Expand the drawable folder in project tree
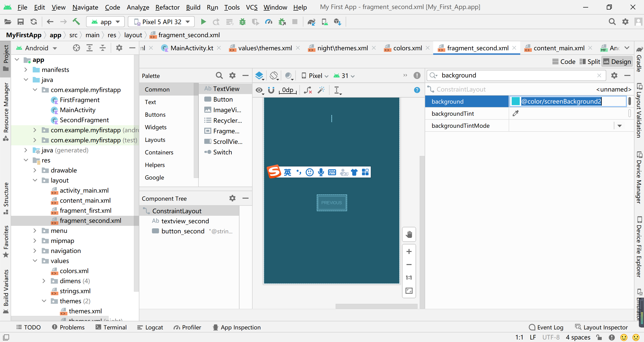 pyautogui.click(x=35, y=170)
